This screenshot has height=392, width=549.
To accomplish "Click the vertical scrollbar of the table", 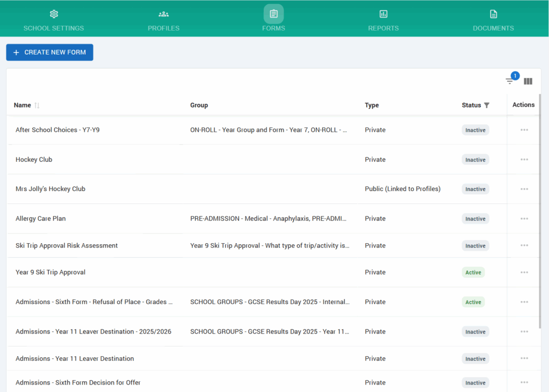I will (x=539, y=214).
